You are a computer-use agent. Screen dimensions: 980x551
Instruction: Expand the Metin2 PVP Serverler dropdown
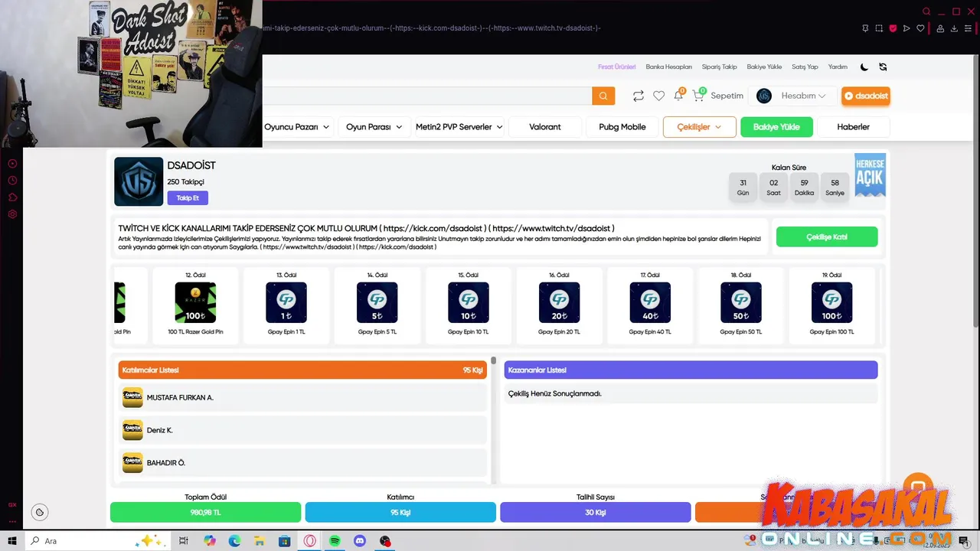click(x=459, y=127)
